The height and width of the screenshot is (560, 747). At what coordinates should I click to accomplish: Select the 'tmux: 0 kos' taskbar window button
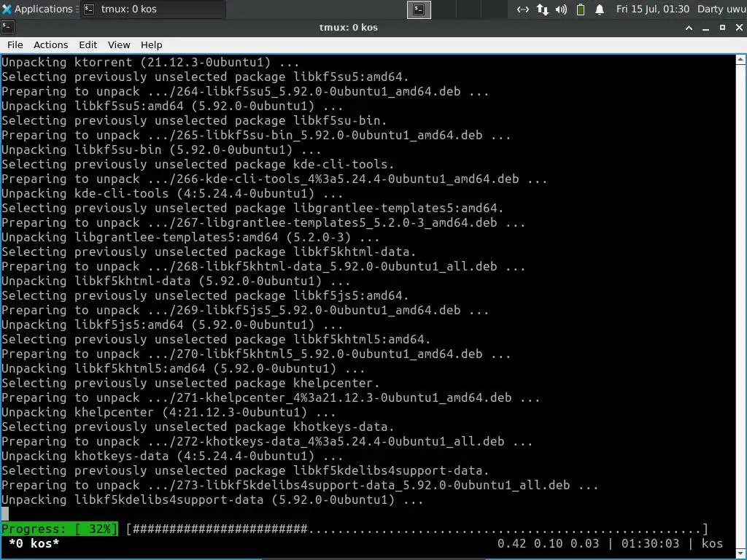tap(153, 9)
